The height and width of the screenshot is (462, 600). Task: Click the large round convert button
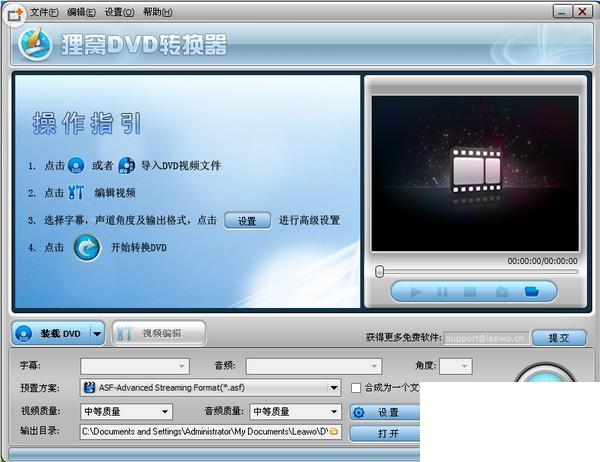(x=545, y=373)
